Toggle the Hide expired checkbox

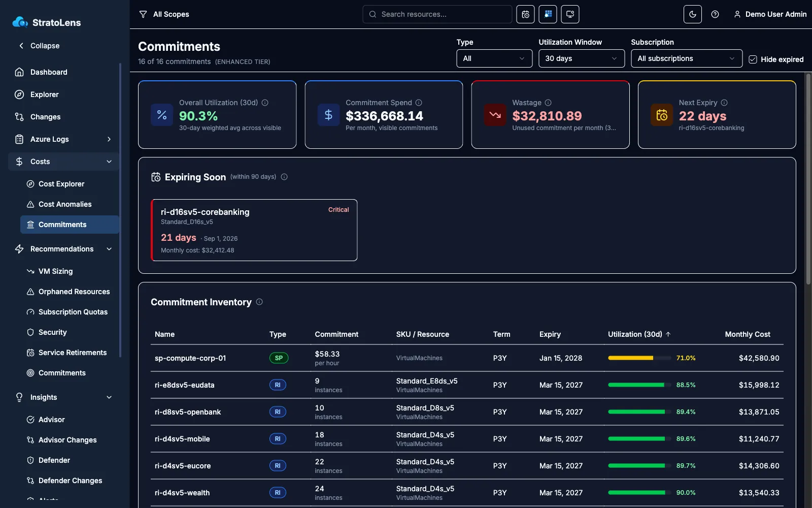click(x=753, y=59)
